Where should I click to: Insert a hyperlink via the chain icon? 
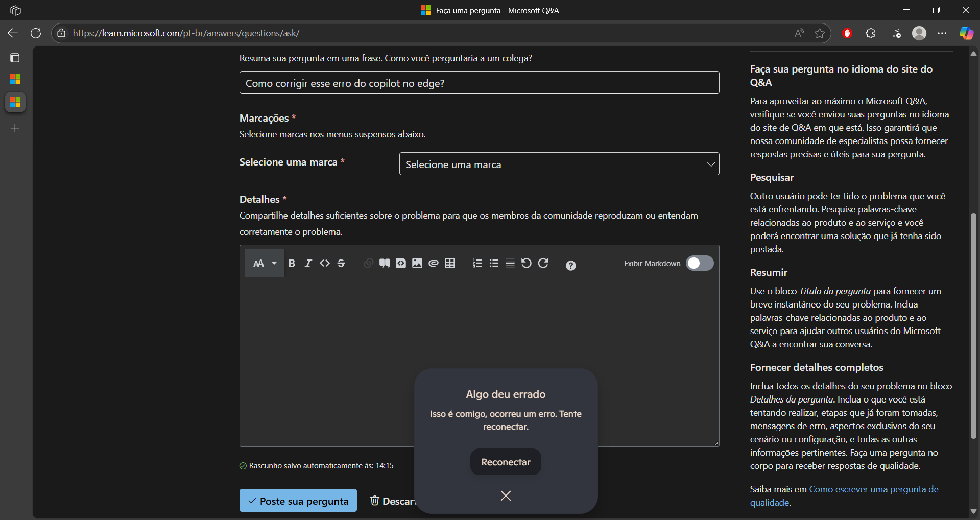tap(368, 263)
